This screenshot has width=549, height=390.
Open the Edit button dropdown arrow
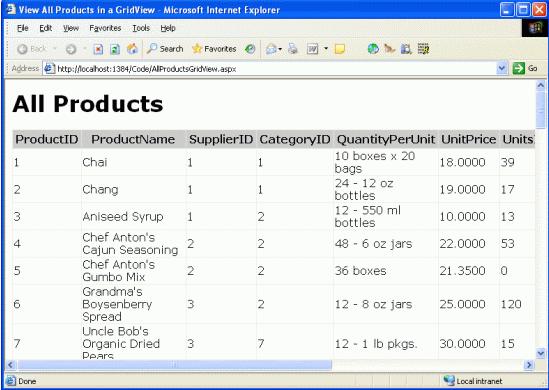(326, 49)
